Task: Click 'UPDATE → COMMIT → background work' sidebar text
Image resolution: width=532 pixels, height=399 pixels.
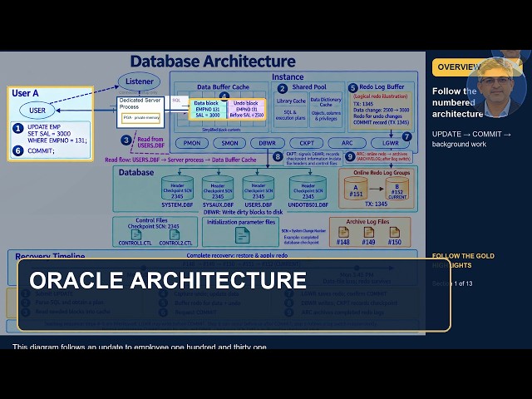Action: point(471,139)
